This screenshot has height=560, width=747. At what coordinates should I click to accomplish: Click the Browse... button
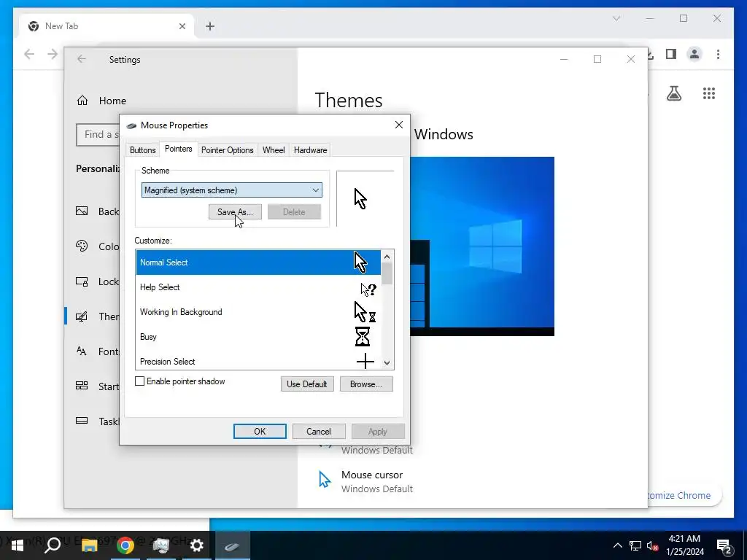click(366, 384)
